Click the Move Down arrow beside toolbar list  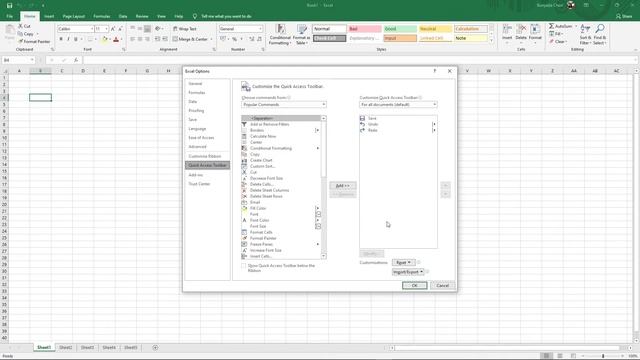[x=445, y=194]
